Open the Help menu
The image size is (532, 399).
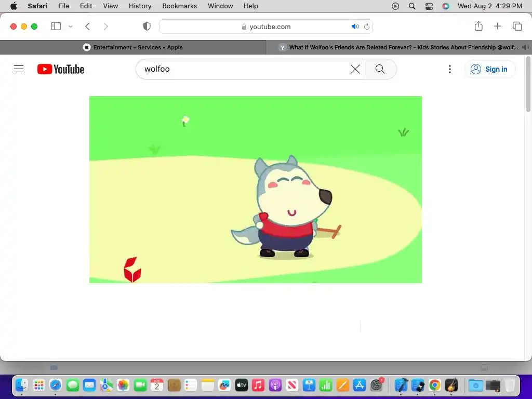tap(251, 6)
